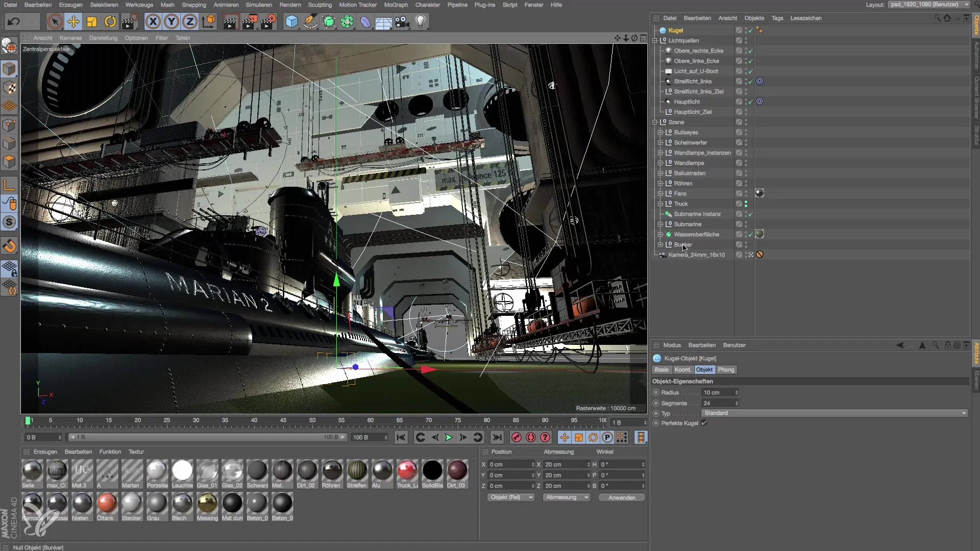980x551 pixels.
Task: Open render settings icon
Action: coord(268,21)
